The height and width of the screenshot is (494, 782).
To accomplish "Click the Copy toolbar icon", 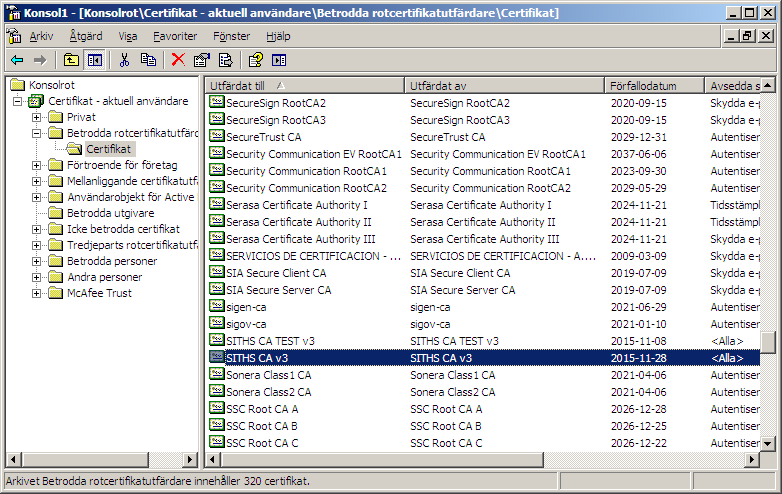I will tap(148, 60).
